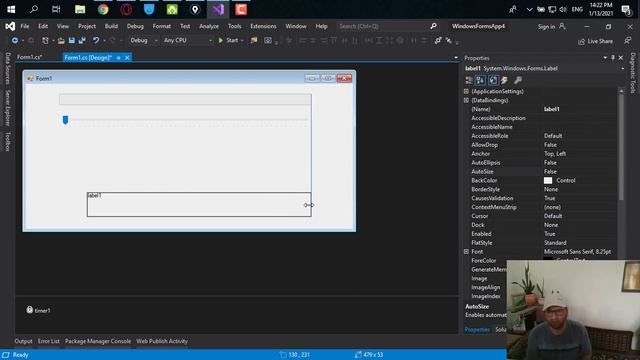Open Chrome from the Windows taskbar
This screenshot has height=360, width=640.
(103, 9)
